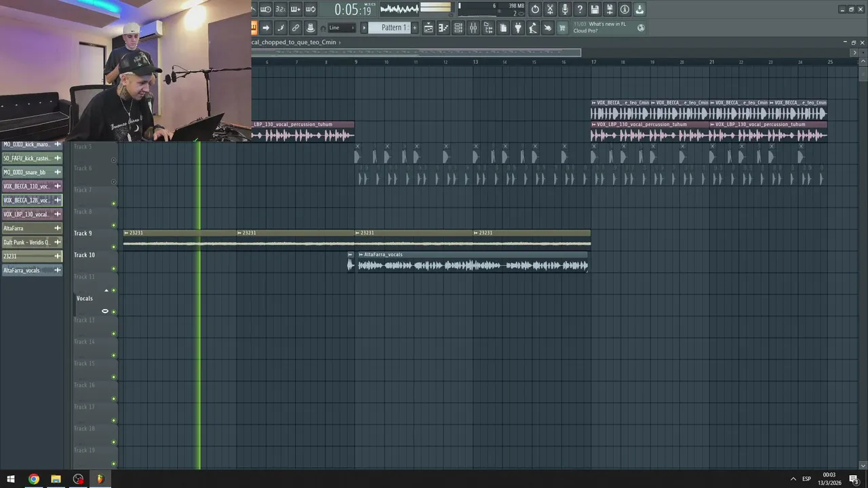Show hidden system tray icons chevron
The width and height of the screenshot is (868, 488).
[x=793, y=479]
